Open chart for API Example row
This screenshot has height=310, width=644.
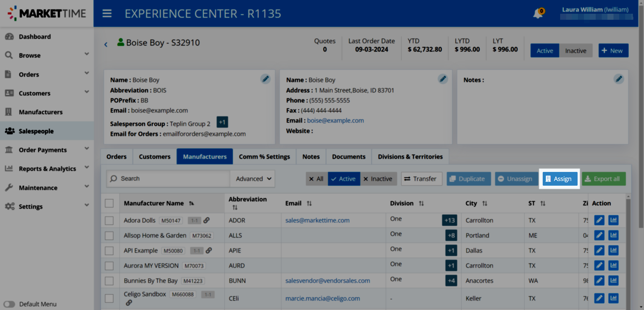point(613,250)
